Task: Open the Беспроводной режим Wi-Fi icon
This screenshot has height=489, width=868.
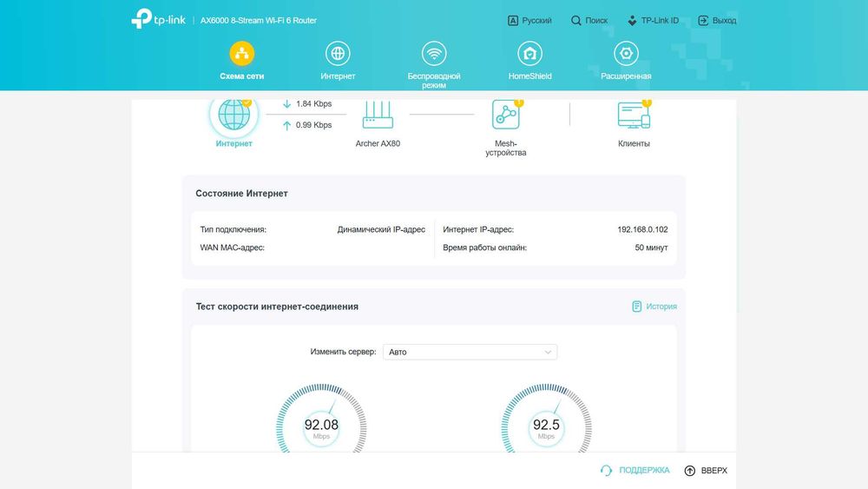Action: coord(434,54)
